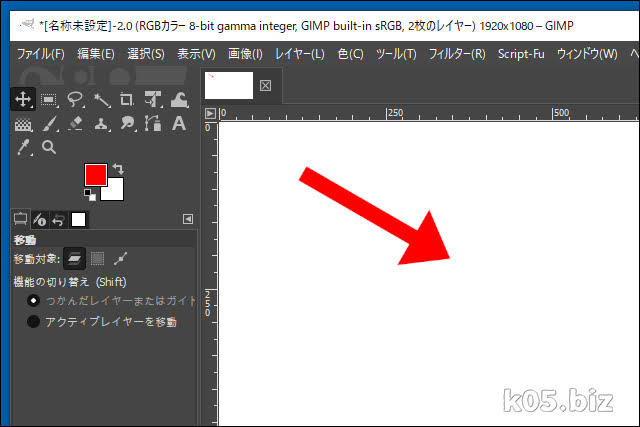Open the レイヤー(L) menu
The height and width of the screenshot is (427, 640).
300,54
